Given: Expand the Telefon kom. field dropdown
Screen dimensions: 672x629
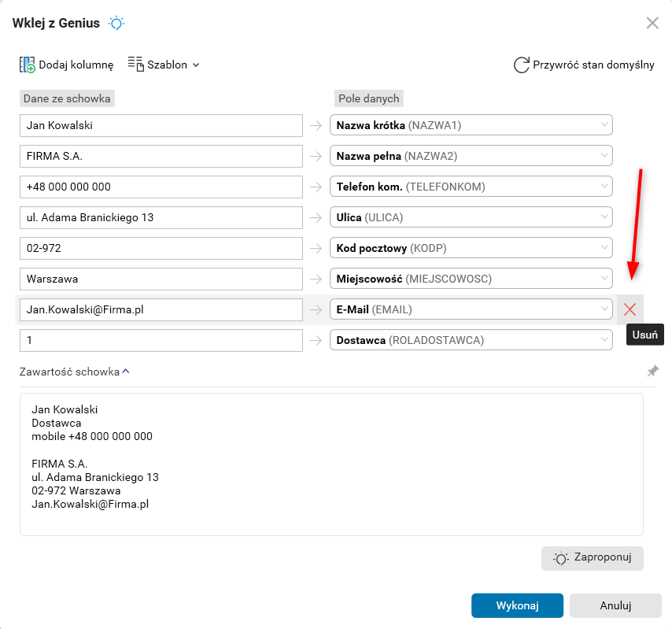Looking at the screenshot, I should [x=604, y=187].
